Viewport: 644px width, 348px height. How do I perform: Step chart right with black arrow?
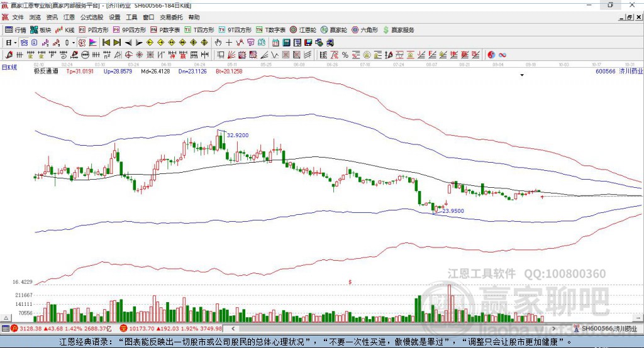(139, 43)
